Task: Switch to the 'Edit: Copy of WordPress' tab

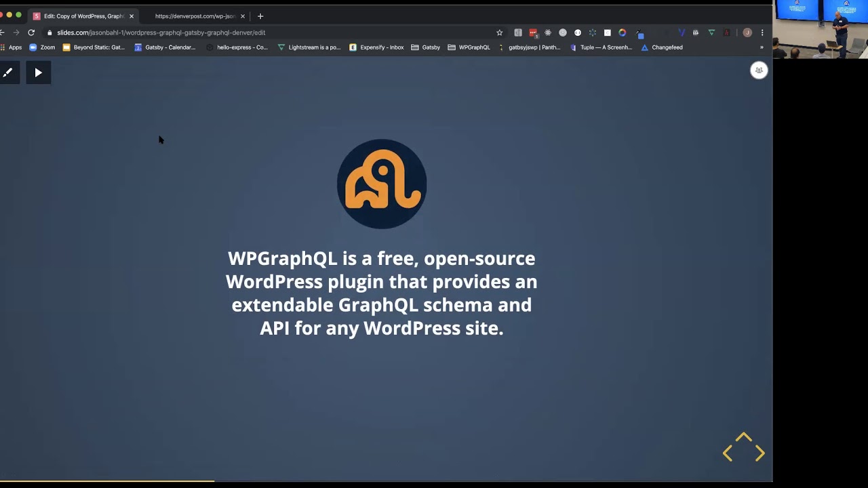Action: [x=83, y=16]
